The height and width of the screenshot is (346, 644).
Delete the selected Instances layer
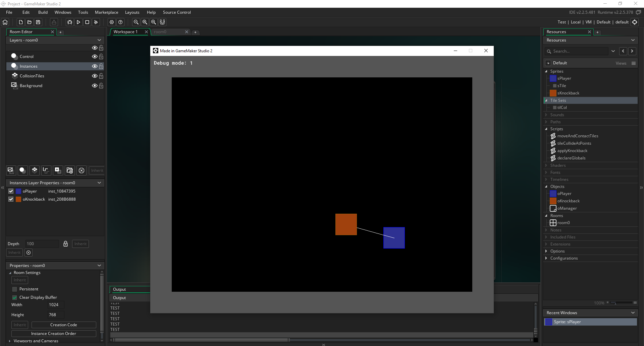tap(82, 170)
